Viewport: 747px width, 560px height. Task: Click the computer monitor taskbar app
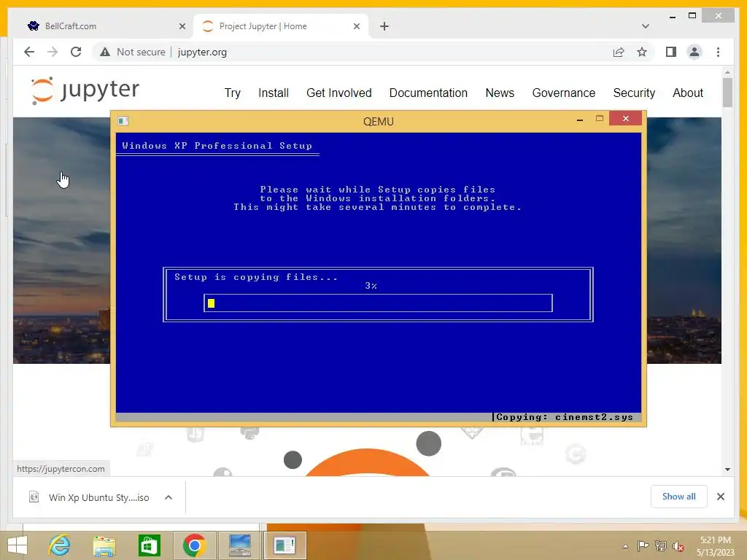[239, 545]
